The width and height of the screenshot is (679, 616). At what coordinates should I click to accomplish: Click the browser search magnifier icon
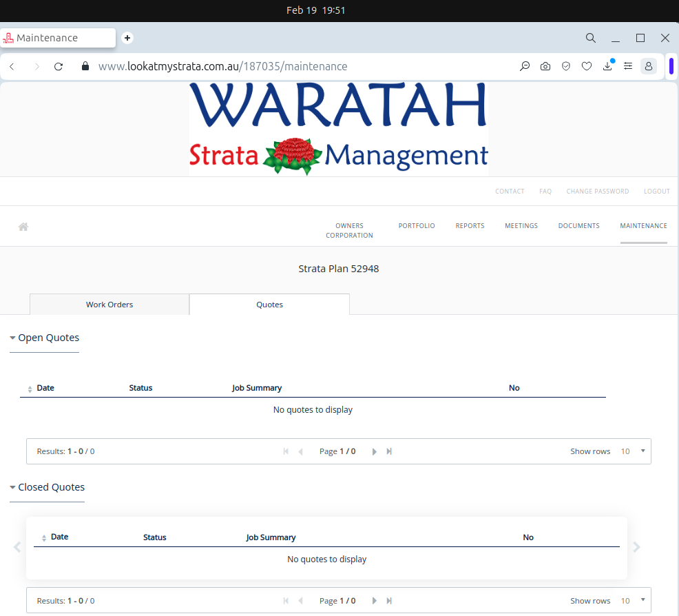[591, 38]
